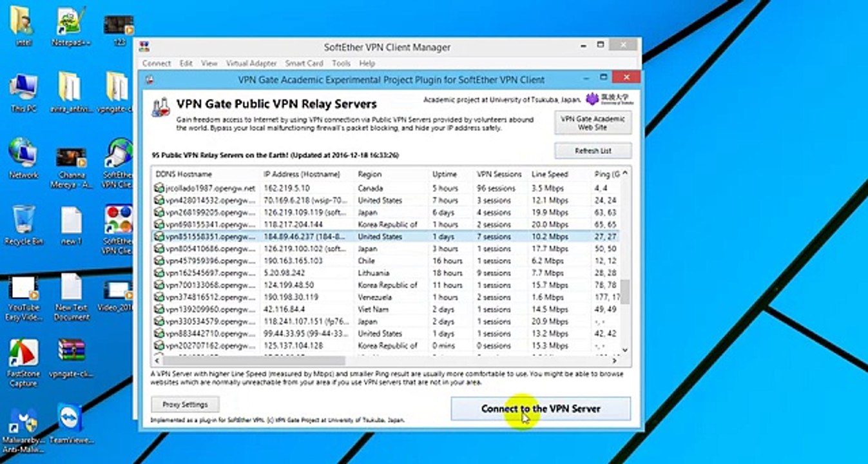868x464 pixels.
Task: Select the Notepad++ desktop shortcut
Action: [x=70, y=27]
